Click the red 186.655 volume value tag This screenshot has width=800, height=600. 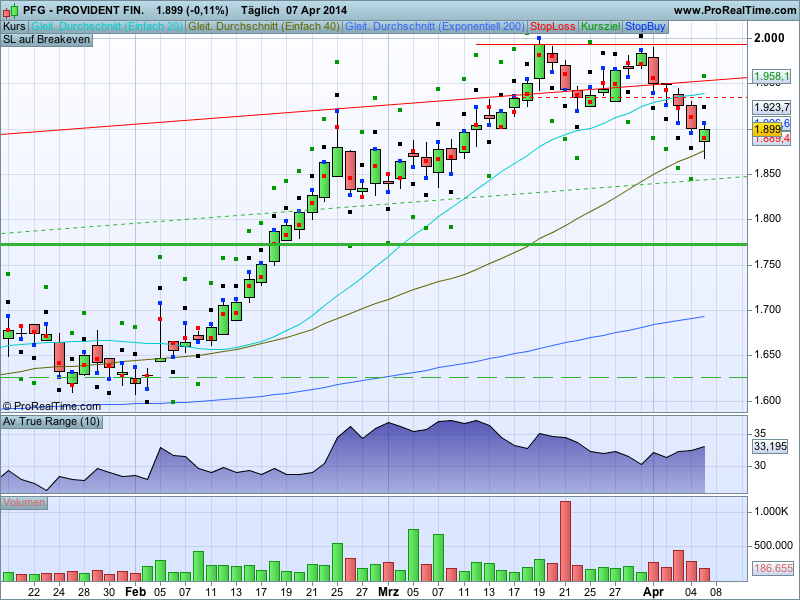[770, 567]
